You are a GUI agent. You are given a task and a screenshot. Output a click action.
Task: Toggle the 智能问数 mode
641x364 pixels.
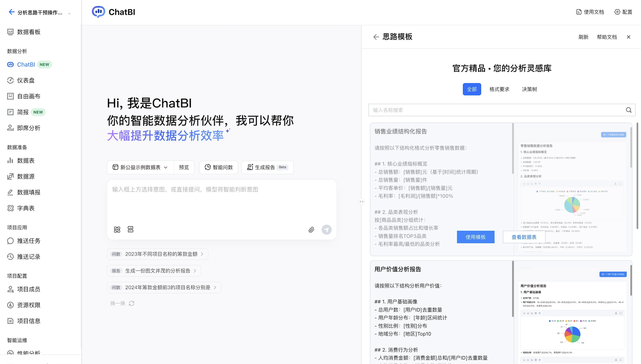point(219,167)
